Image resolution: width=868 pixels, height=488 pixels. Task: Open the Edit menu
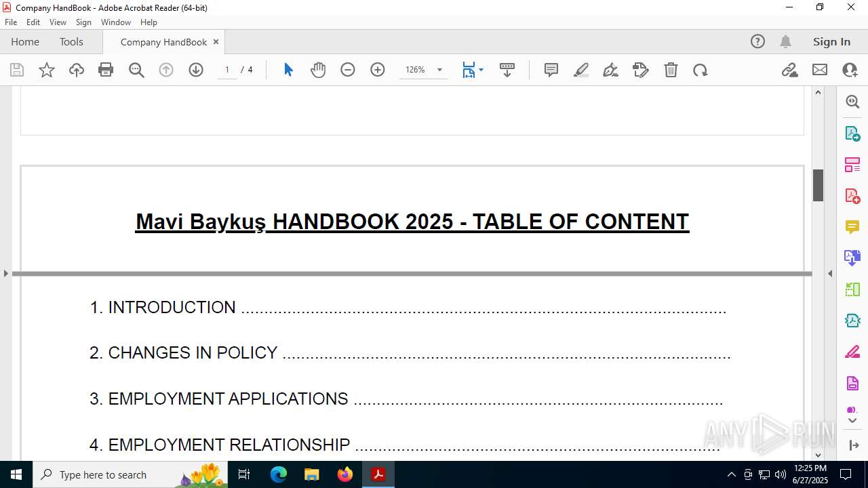pos(33,22)
